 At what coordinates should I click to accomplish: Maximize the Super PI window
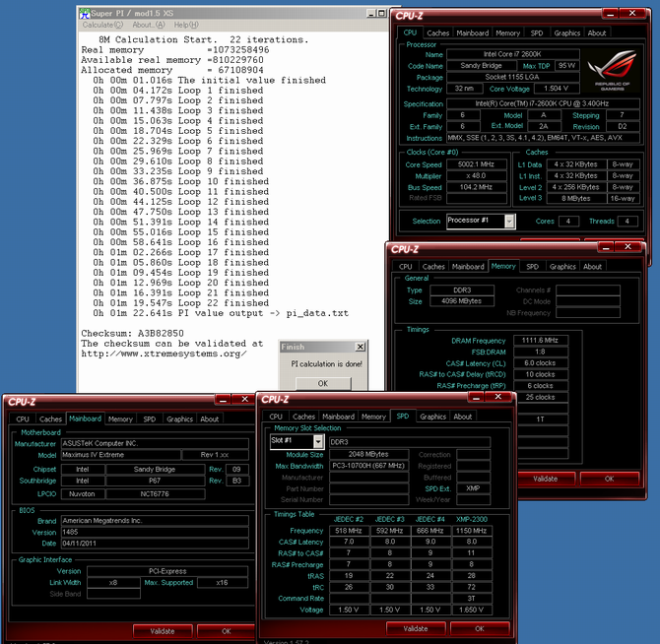pyautogui.click(x=381, y=14)
